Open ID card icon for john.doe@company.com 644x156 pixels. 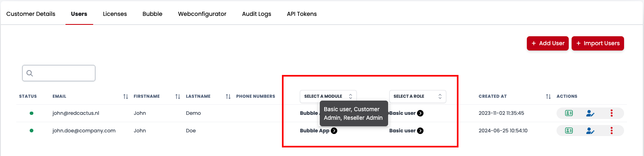(x=569, y=131)
